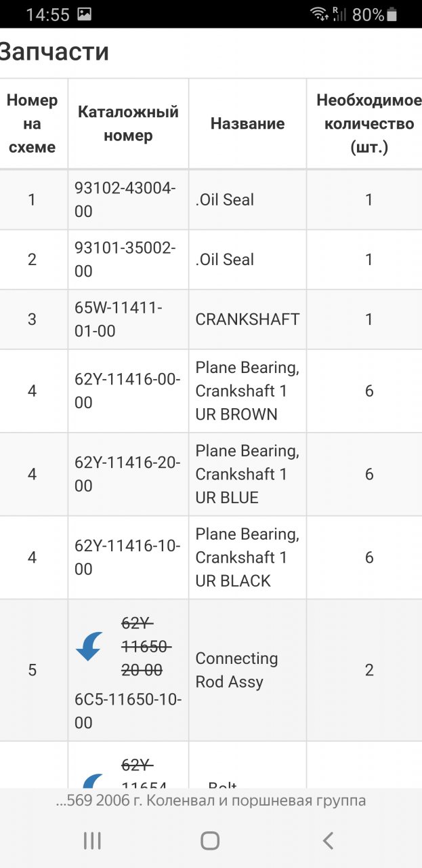Tap the Connecting Rod Assy name
422x868 pixels.
(236, 670)
